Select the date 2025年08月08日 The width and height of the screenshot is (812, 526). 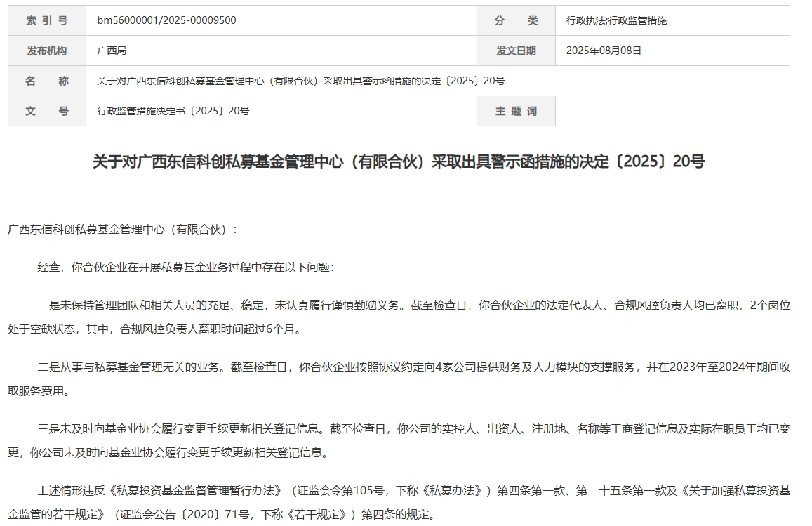click(x=604, y=51)
